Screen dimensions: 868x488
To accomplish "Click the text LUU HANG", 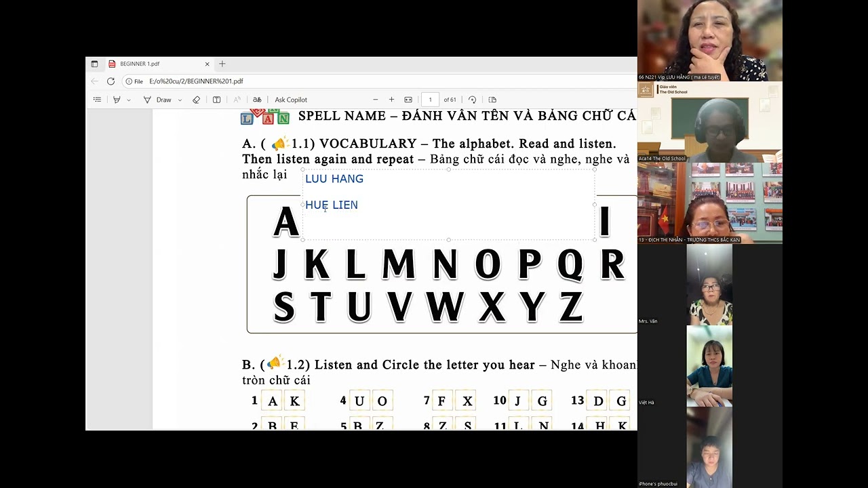I will click(x=334, y=179).
